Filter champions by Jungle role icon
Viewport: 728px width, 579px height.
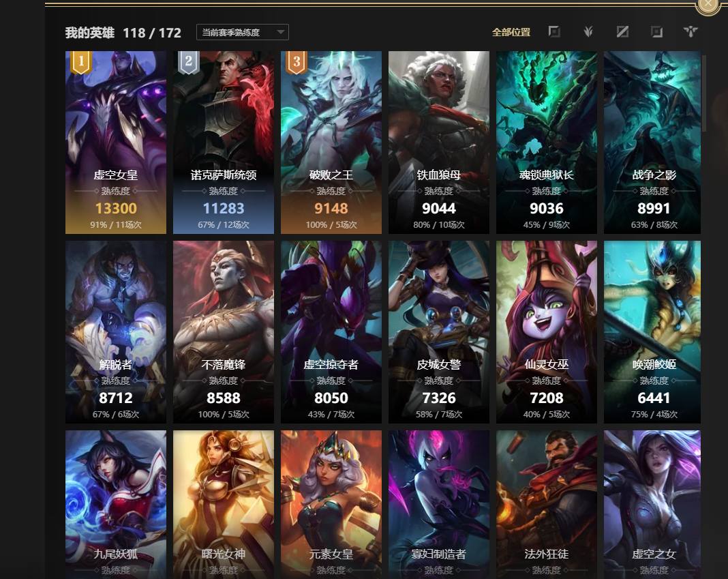(588, 31)
